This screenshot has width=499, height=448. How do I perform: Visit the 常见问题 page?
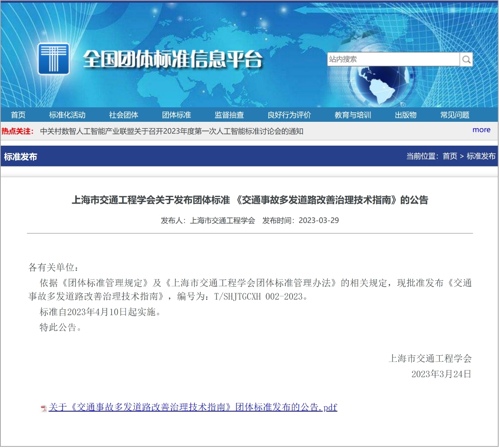click(454, 115)
